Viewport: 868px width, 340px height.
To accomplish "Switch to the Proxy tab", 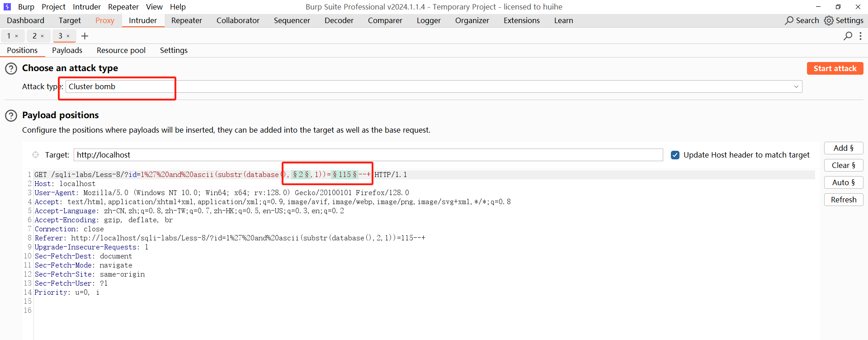I will [x=105, y=20].
